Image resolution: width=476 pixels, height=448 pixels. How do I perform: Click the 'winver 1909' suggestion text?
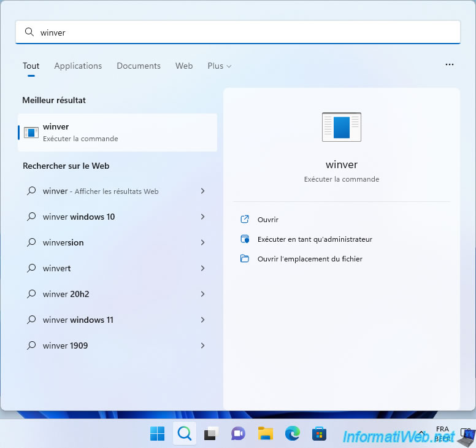point(65,346)
